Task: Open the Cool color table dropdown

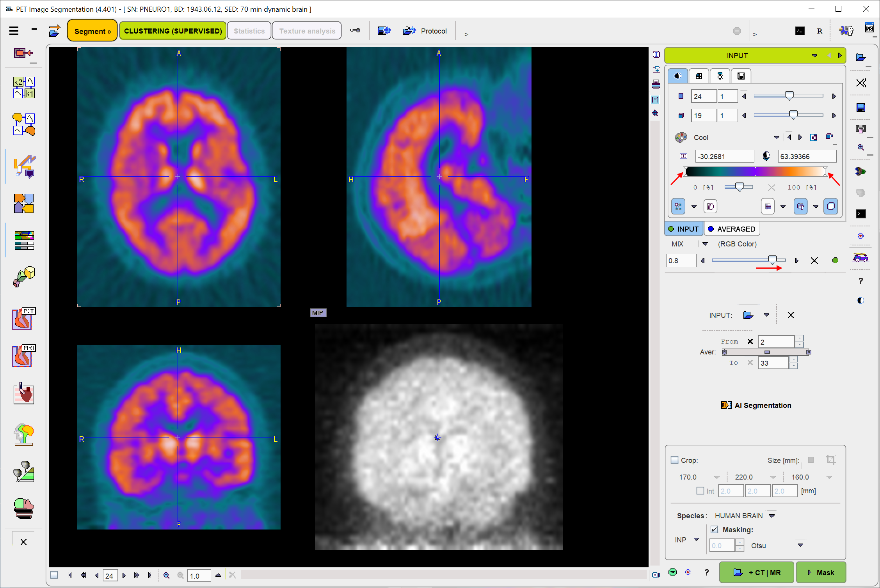Action: pos(776,137)
